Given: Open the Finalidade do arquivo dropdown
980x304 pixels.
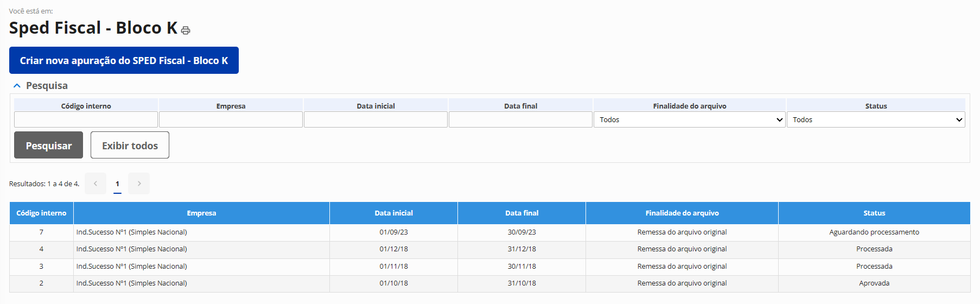Looking at the screenshot, I should (689, 119).
